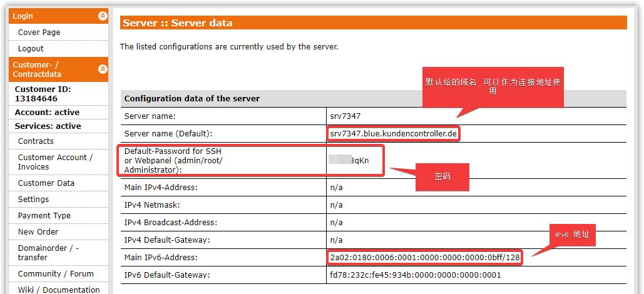Open the New Order page
This screenshot has height=294, width=644.
pyautogui.click(x=38, y=232)
